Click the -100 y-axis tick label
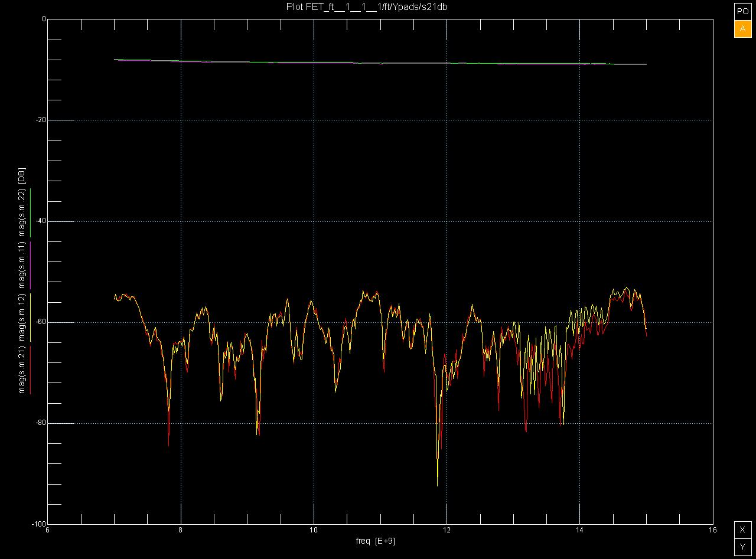The image size is (756, 559). click(x=38, y=524)
